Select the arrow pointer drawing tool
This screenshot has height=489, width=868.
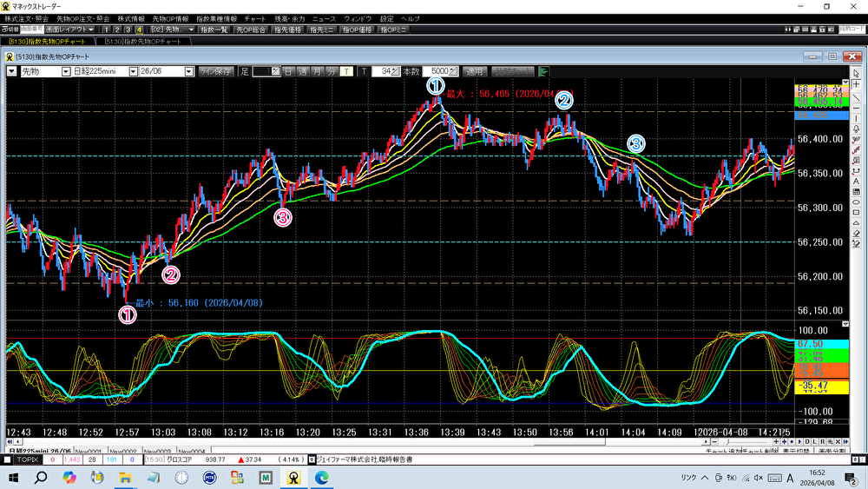856,71
